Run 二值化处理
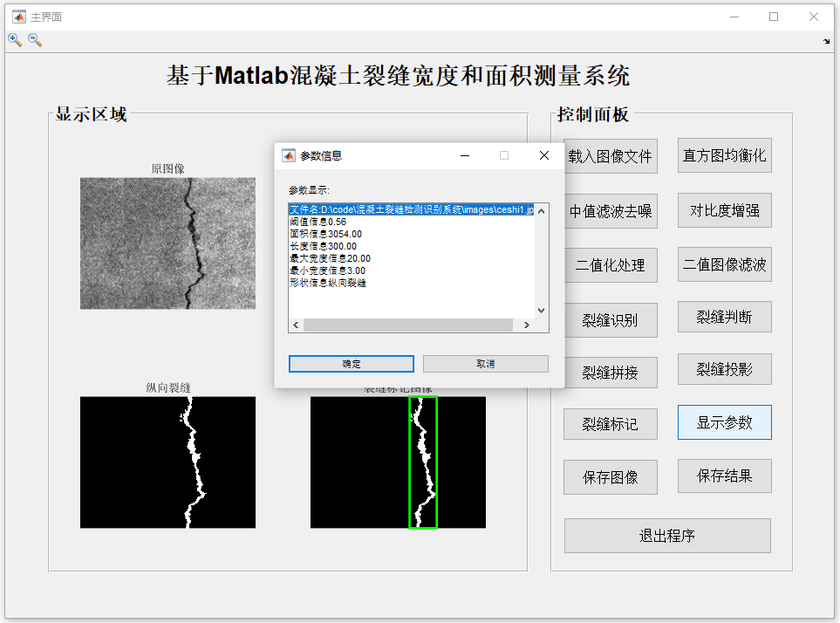The width and height of the screenshot is (840, 623). [x=611, y=265]
